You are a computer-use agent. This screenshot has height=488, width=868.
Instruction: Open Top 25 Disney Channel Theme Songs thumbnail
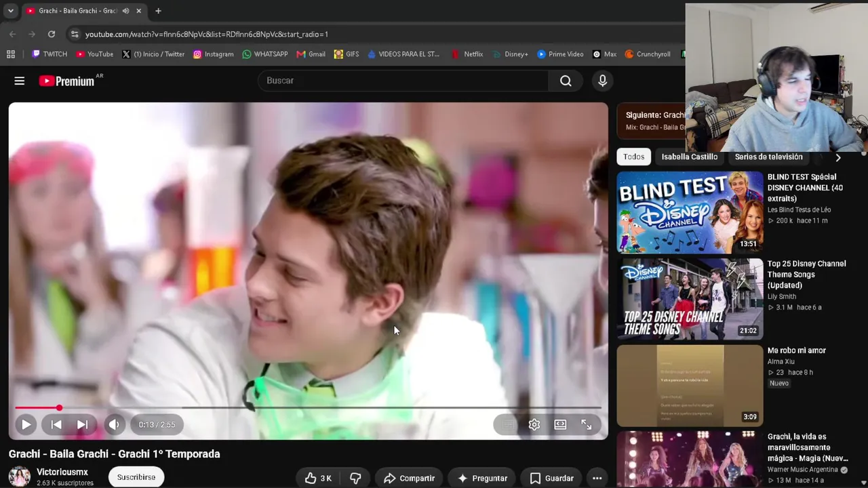[690, 299]
